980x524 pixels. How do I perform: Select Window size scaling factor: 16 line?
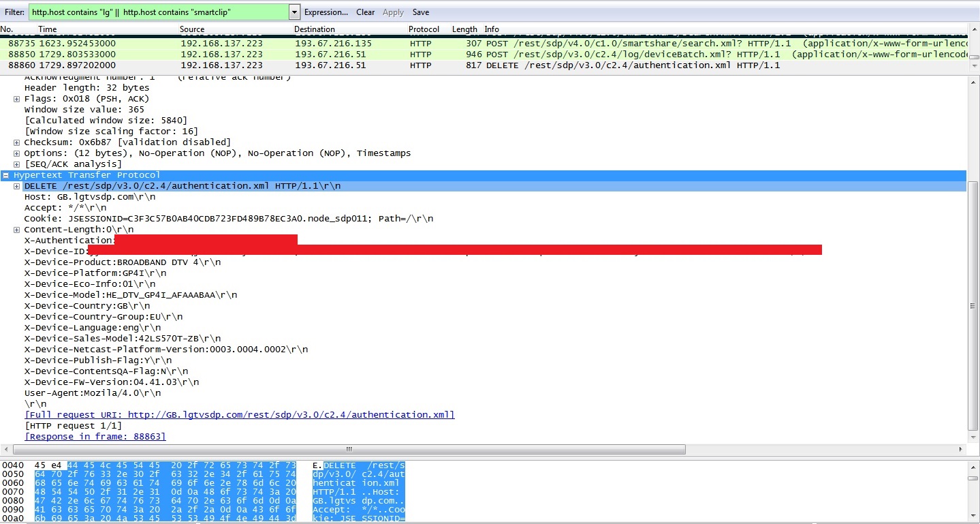[111, 132]
